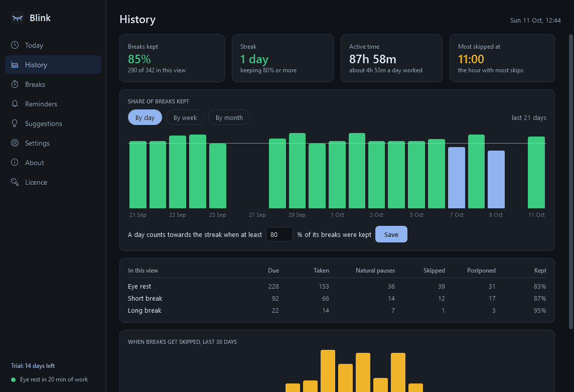
Task: Click the 'When breaks get skipped' heading
Action: point(182,342)
